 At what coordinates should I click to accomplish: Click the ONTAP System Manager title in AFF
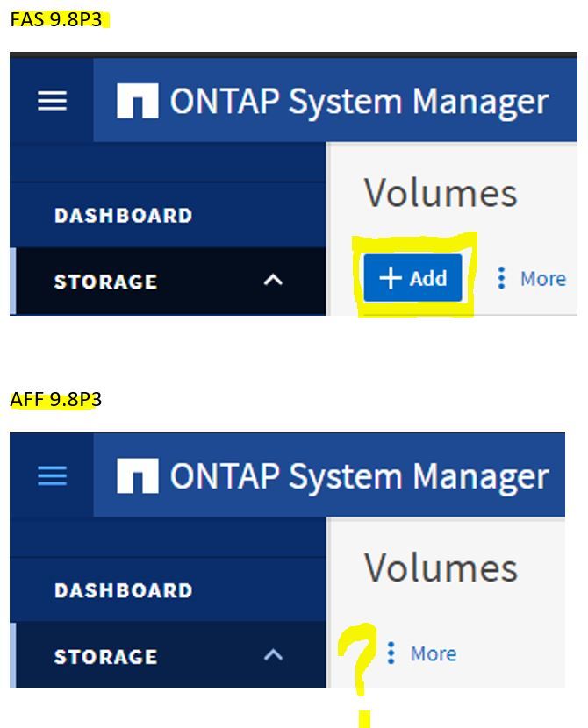[359, 476]
